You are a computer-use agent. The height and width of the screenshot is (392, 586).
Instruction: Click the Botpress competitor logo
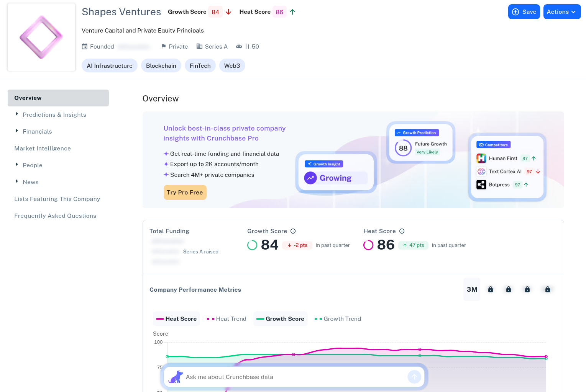pyautogui.click(x=481, y=185)
